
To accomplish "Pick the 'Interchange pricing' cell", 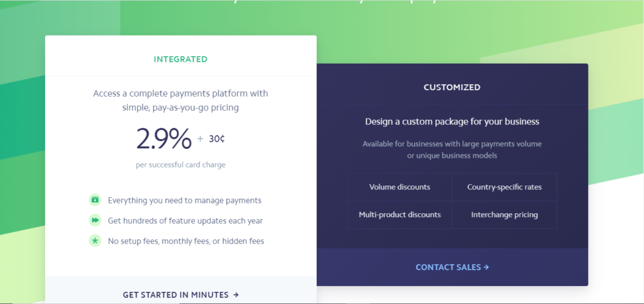I will pyautogui.click(x=504, y=214).
